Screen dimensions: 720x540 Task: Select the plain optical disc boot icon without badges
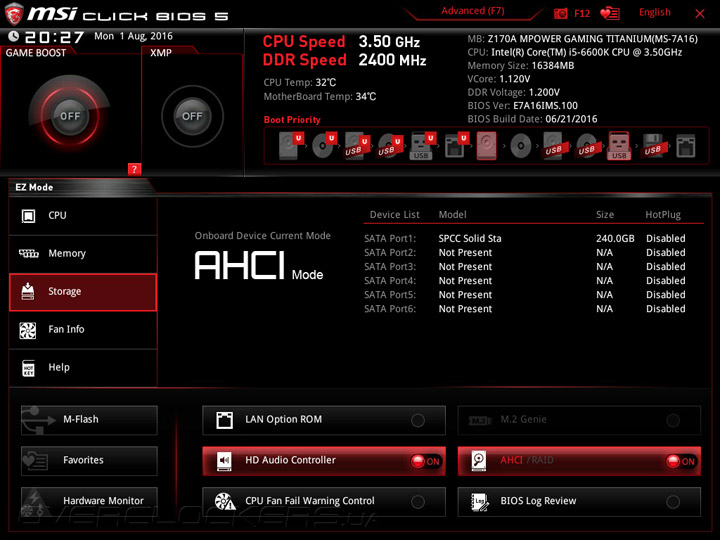[521, 146]
